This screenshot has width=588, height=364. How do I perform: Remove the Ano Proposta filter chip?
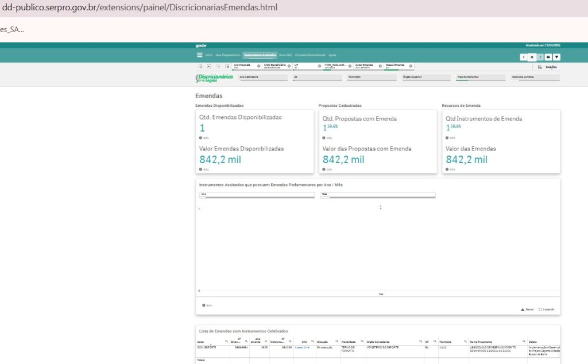258,66
